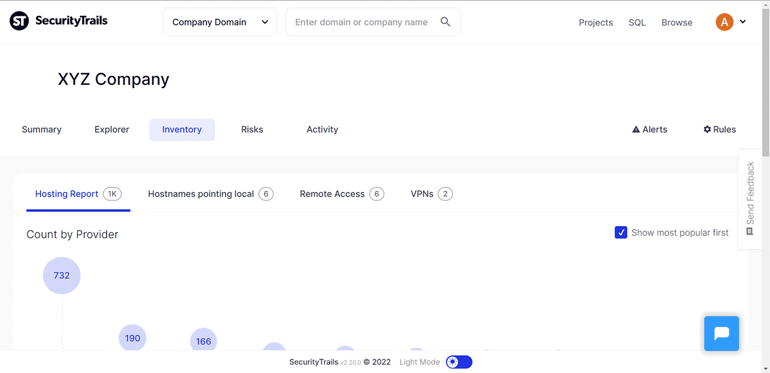
Task: Click the 1K count badge
Action: pos(112,194)
